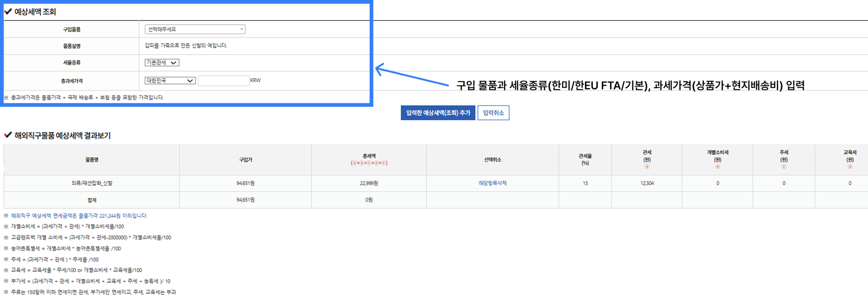
Task: Click the '해당항목삭제' link
Action: tap(493, 183)
